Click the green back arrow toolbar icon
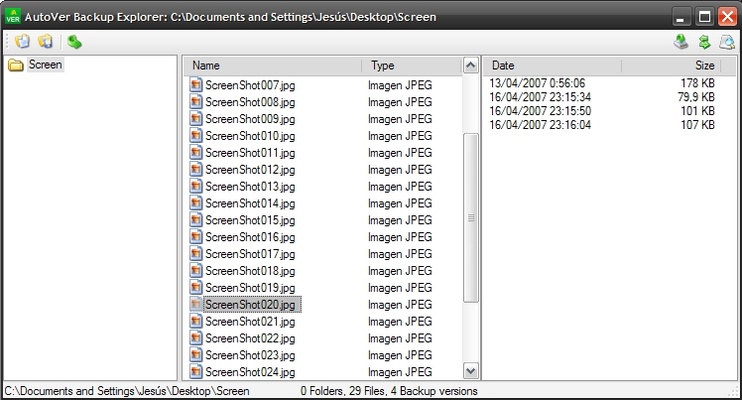Viewport: 742px width, 400px height. tap(74, 42)
